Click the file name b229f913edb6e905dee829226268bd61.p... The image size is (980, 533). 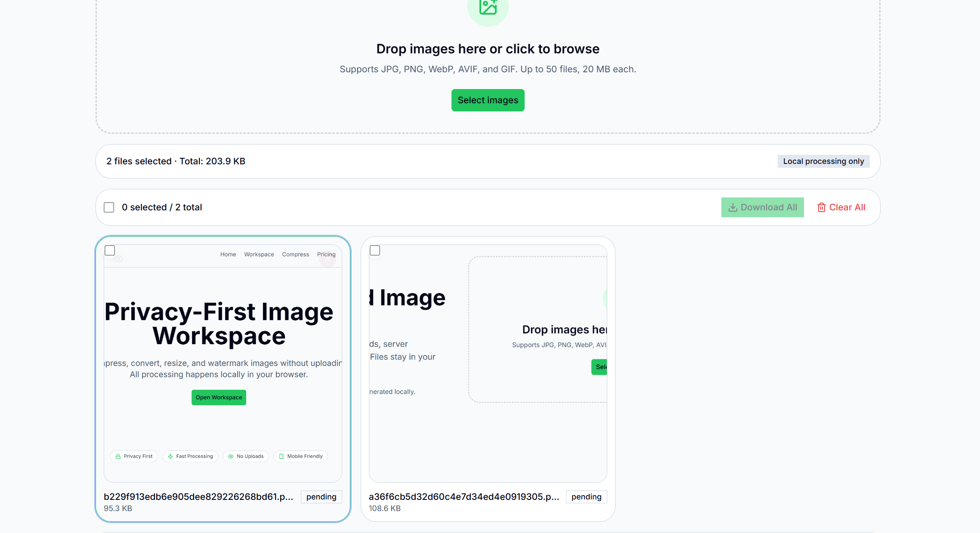click(x=198, y=497)
